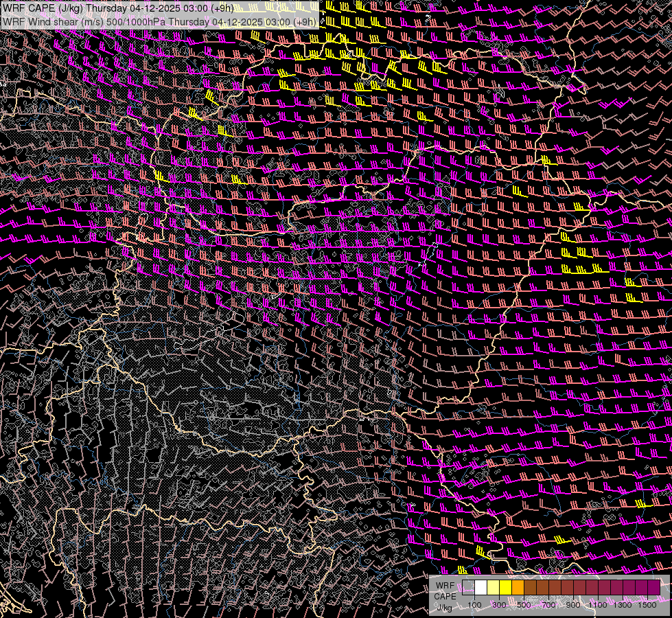672x618 pixels.
Task: Select the last purple swatch in the legend
Action: click(654, 588)
